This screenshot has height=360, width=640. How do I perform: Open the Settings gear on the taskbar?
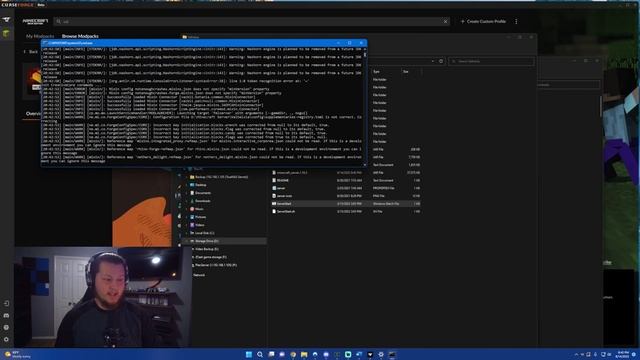click(381, 354)
